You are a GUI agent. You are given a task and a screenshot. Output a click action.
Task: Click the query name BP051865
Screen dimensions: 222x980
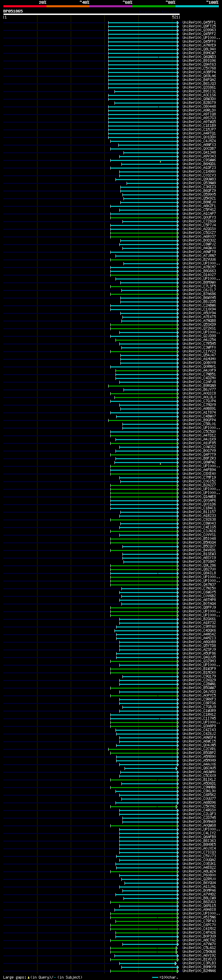click(13, 11)
